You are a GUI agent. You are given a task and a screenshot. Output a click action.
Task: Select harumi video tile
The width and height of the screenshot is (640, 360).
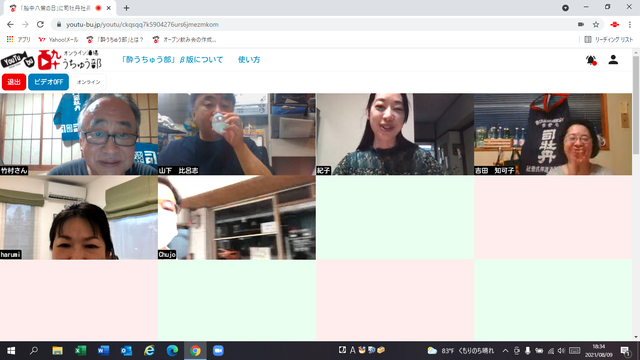coord(79,218)
